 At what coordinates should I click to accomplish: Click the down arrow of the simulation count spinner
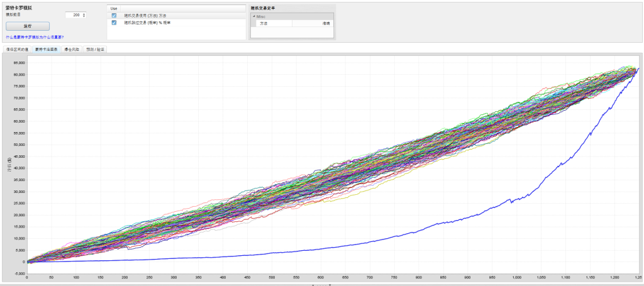(x=84, y=16)
